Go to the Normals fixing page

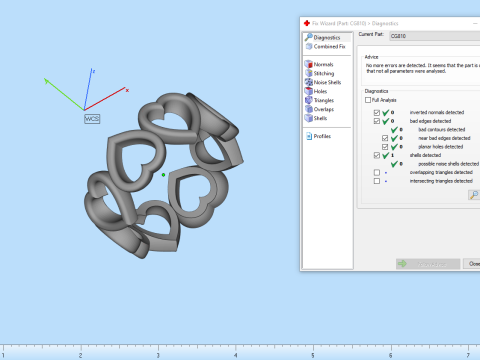pyautogui.click(x=319, y=64)
